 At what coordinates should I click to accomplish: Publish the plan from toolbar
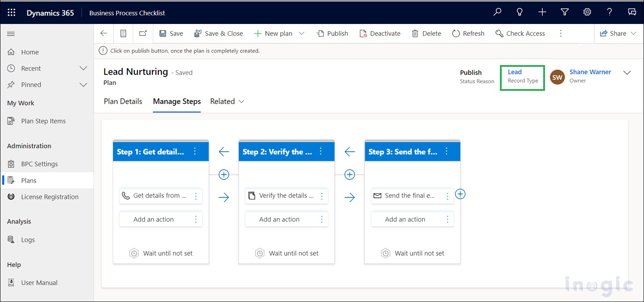pyautogui.click(x=333, y=33)
